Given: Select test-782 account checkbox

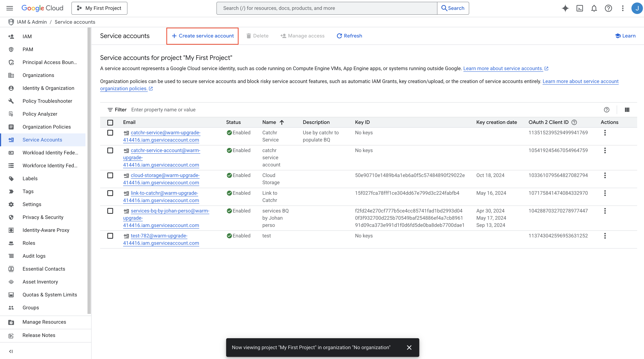Looking at the screenshot, I should click(x=110, y=236).
